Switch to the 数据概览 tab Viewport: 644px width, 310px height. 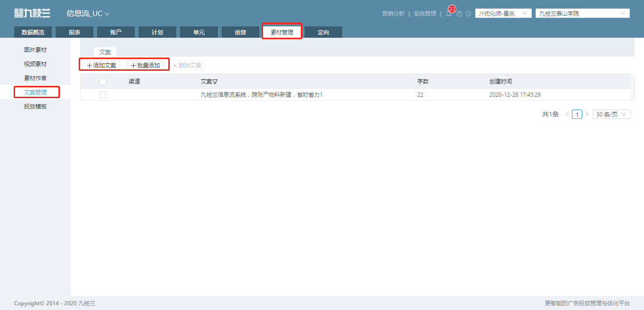tap(33, 32)
